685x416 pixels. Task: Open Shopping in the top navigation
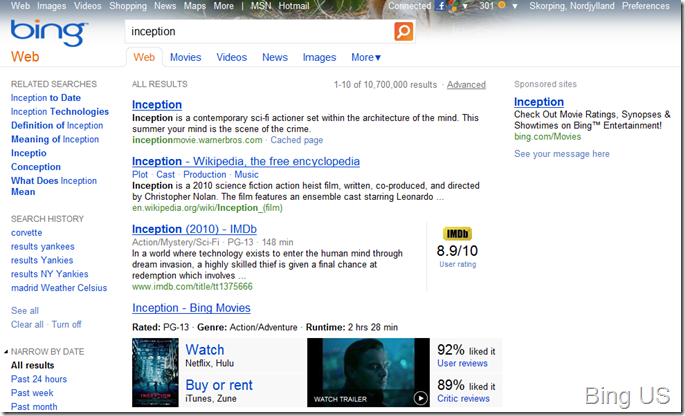(x=128, y=6)
